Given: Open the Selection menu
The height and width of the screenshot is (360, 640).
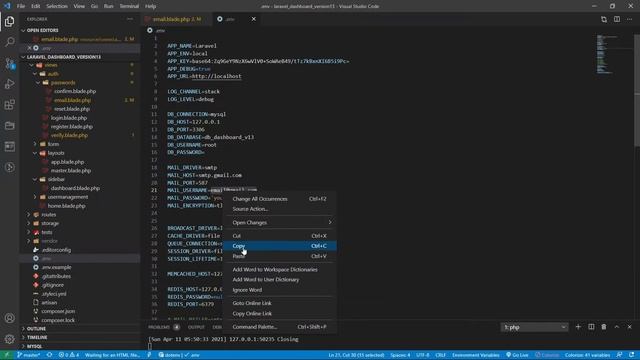Looking at the screenshot, I should coord(57,6).
